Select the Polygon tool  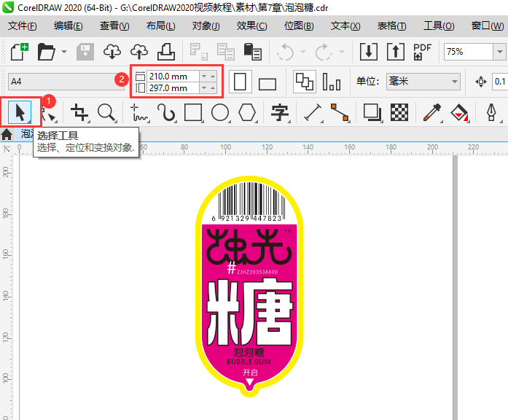[247, 112]
